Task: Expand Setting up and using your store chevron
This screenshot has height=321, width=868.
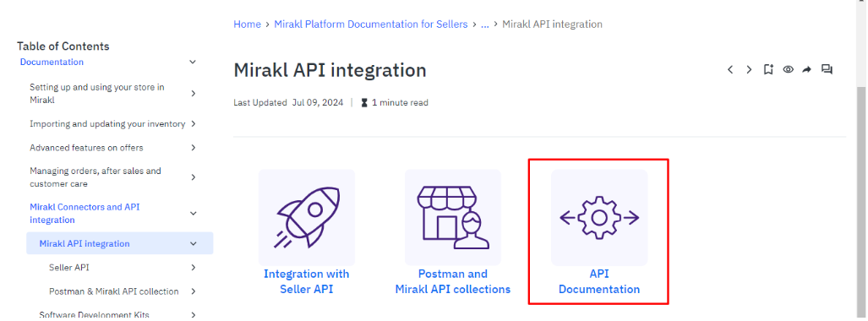Action: click(x=194, y=94)
